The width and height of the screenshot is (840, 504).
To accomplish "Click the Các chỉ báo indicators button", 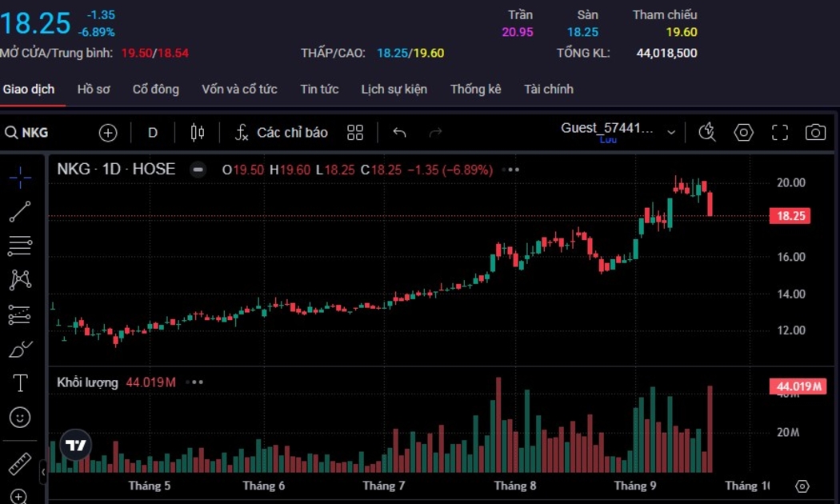I will point(282,133).
